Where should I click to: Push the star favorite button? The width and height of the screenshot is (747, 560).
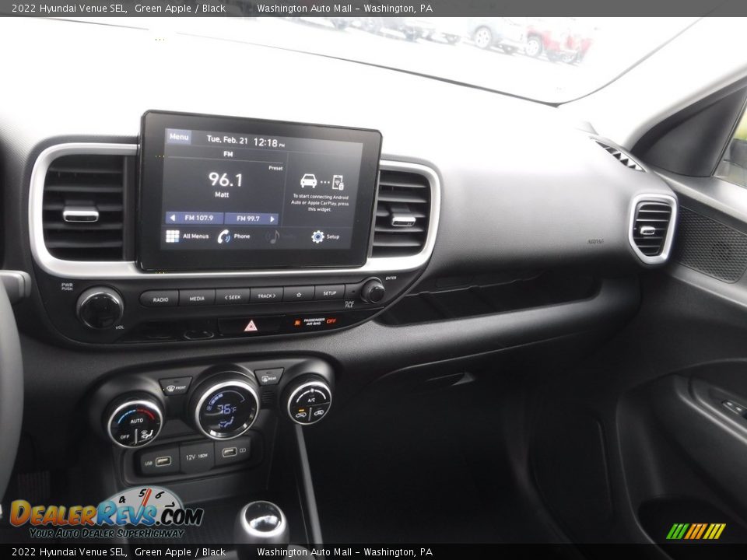pos(299,294)
